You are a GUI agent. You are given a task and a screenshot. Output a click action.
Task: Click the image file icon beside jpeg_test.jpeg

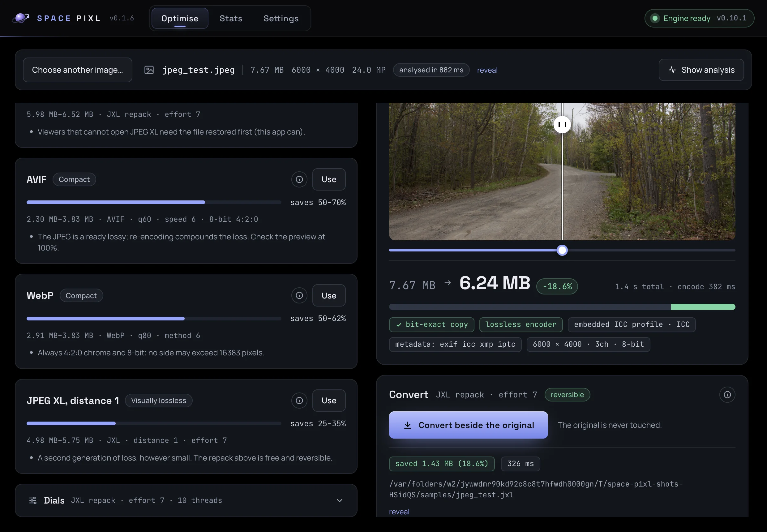tap(149, 70)
